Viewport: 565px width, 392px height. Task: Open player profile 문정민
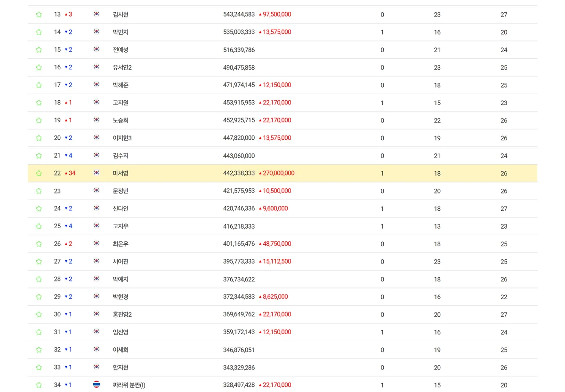click(x=121, y=191)
